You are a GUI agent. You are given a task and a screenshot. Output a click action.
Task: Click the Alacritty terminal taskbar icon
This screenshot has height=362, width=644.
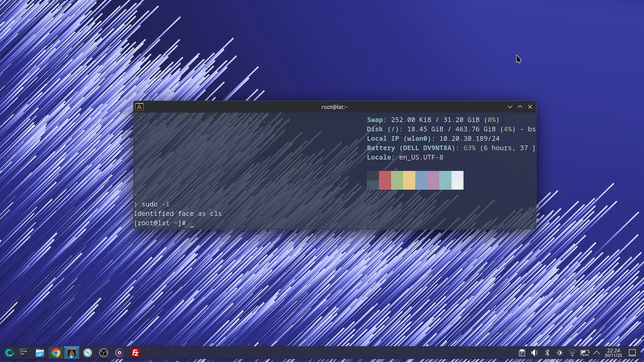pyautogui.click(x=71, y=353)
